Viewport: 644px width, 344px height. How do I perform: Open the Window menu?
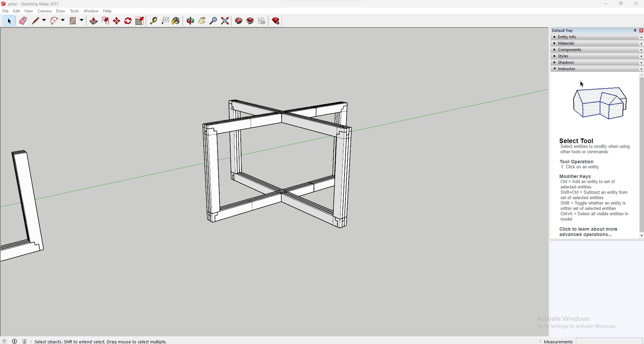(x=91, y=11)
